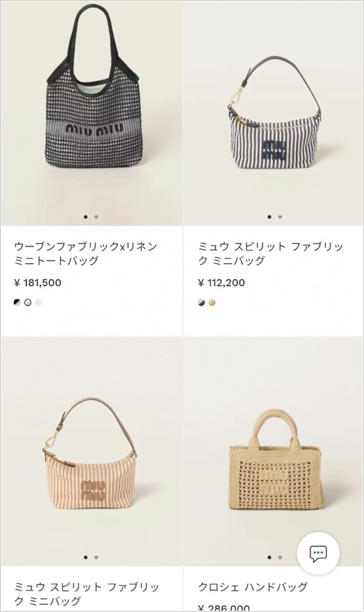Viewport: 364px width, 612px height.
Task: Select navy stripe swatch for ¥112,200 mini bag
Action: point(201,303)
